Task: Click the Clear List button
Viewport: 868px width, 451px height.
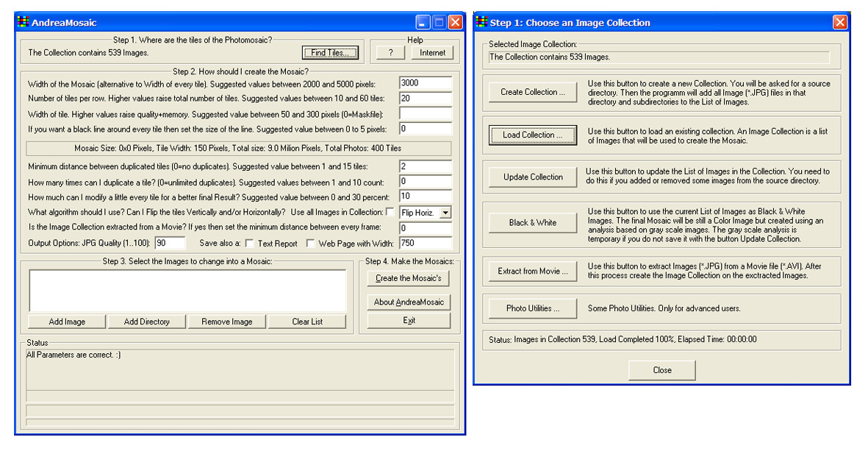Action: pyautogui.click(x=307, y=322)
